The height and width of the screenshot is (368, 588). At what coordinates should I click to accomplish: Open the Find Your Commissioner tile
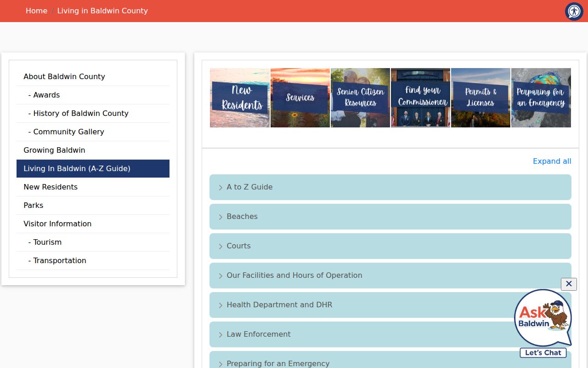pyautogui.click(x=420, y=98)
